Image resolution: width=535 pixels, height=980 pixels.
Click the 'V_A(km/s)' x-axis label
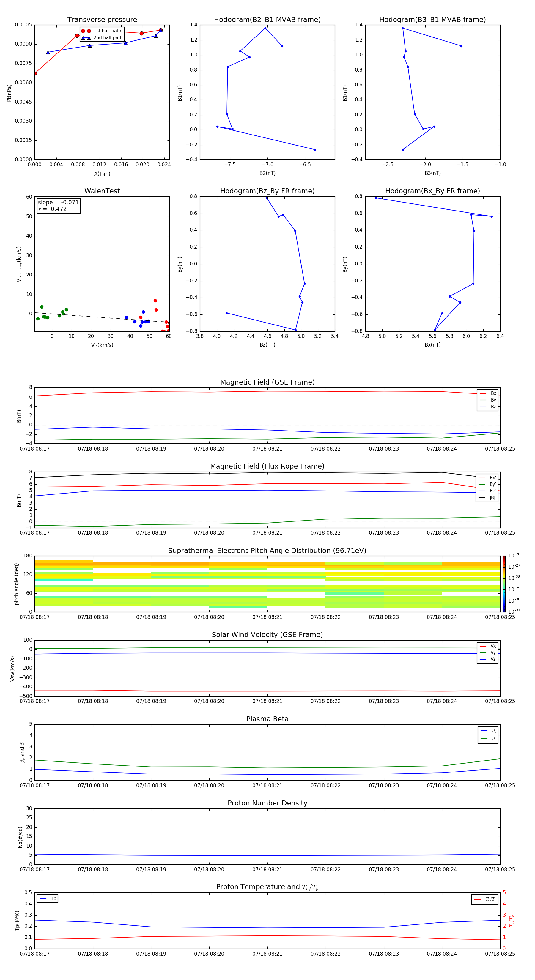tap(102, 345)
